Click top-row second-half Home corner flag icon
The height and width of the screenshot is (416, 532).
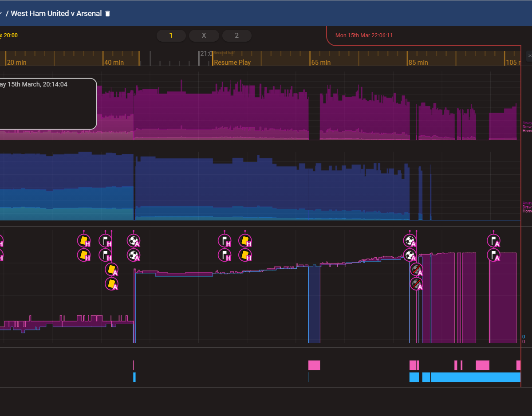tap(225, 241)
